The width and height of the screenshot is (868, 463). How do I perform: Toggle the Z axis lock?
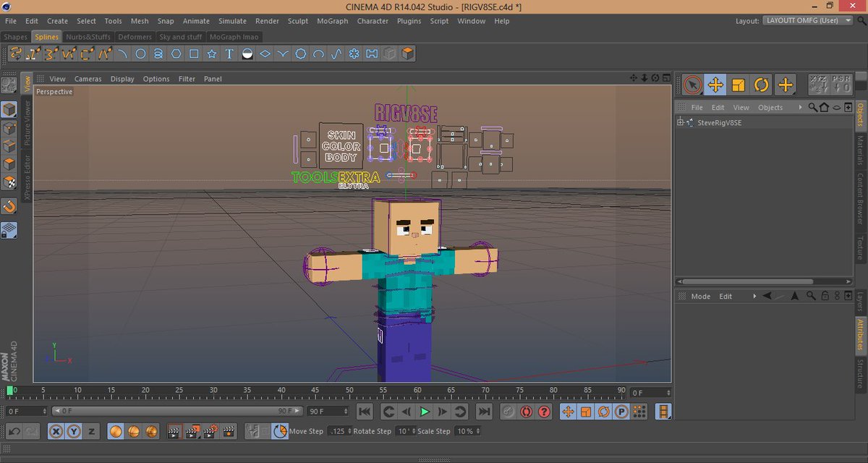tap(91, 431)
